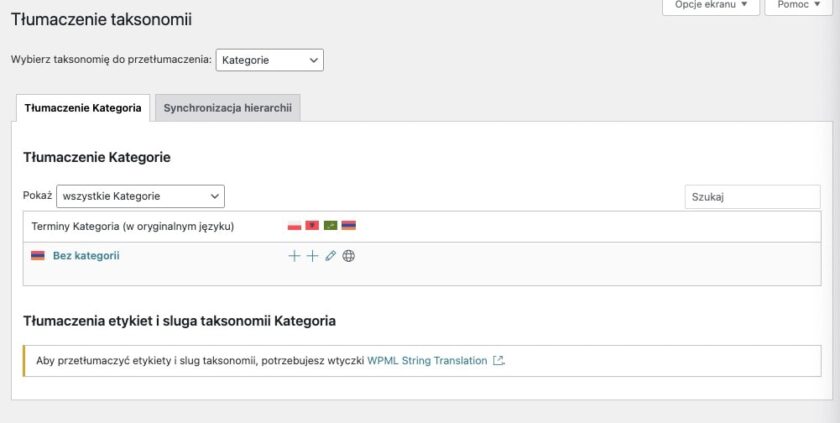The image size is (840, 423).
Task: Click into the Szukaj search field
Action: [751, 197]
